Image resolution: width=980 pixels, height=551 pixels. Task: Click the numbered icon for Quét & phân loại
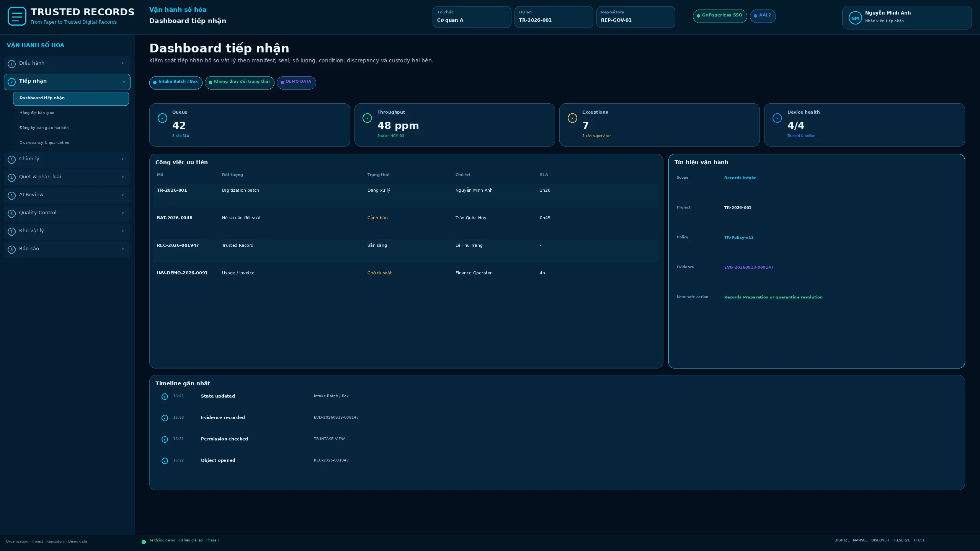click(11, 178)
